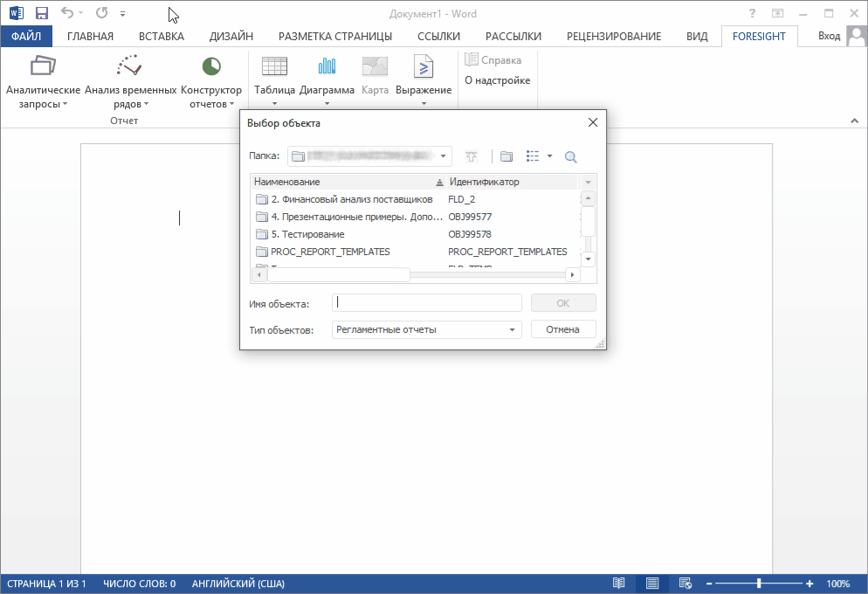This screenshot has width=868, height=594.
Task: Switch to Web Layout view
Action: (x=685, y=584)
